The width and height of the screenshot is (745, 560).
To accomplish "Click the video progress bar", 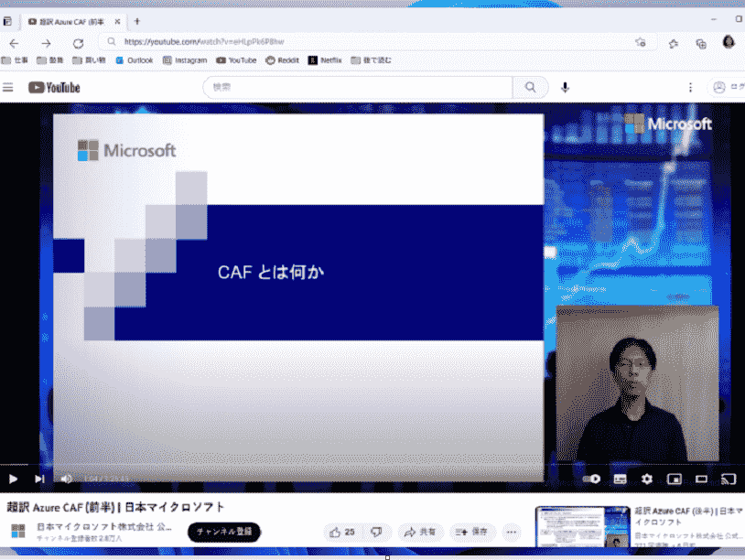I will click(372, 465).
